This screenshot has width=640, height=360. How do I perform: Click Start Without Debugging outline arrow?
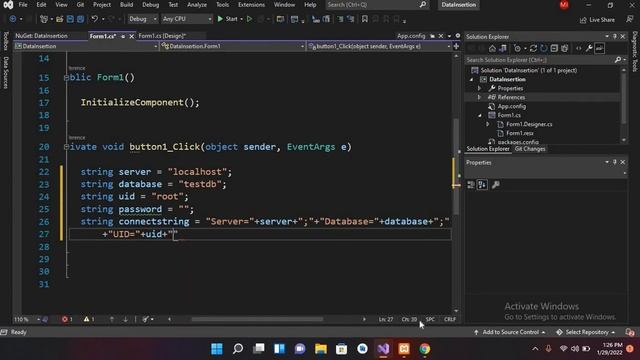point(249,19)
